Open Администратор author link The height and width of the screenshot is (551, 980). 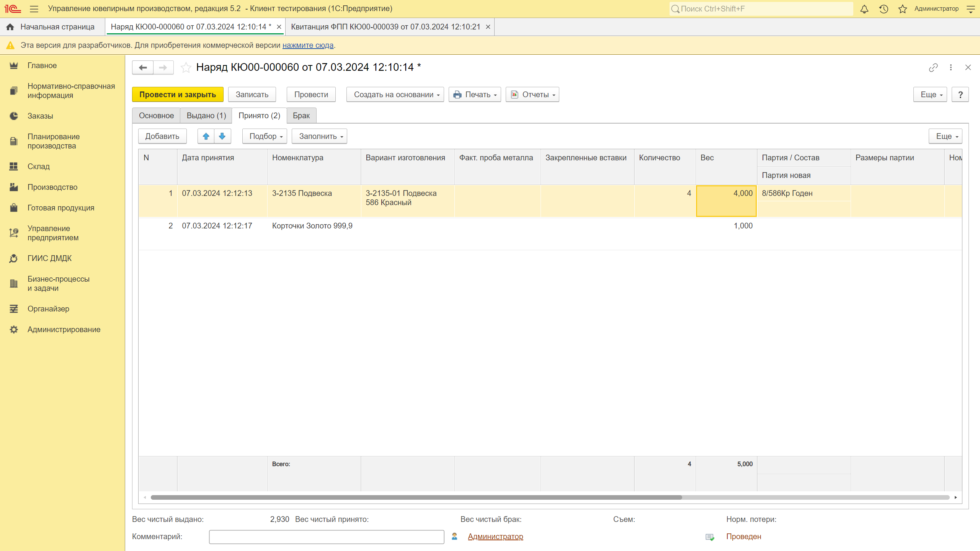(495, 536)
